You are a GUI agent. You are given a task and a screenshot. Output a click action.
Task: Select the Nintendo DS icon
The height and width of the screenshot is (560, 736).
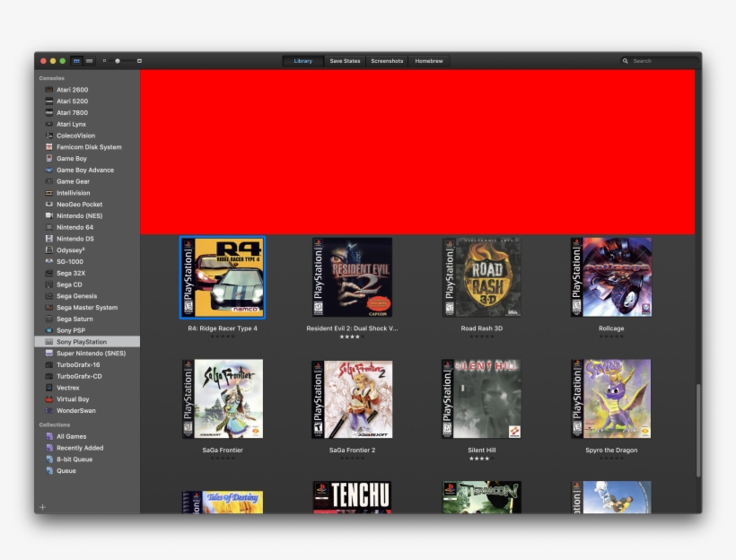click(x=48, y=239)
